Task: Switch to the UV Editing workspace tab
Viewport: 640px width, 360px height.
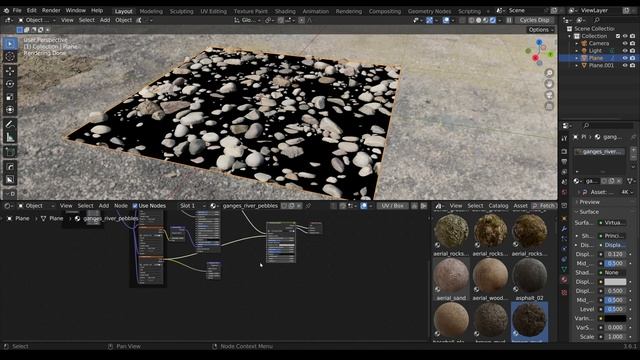Action: pyautogui.click(x=213, y=11)
